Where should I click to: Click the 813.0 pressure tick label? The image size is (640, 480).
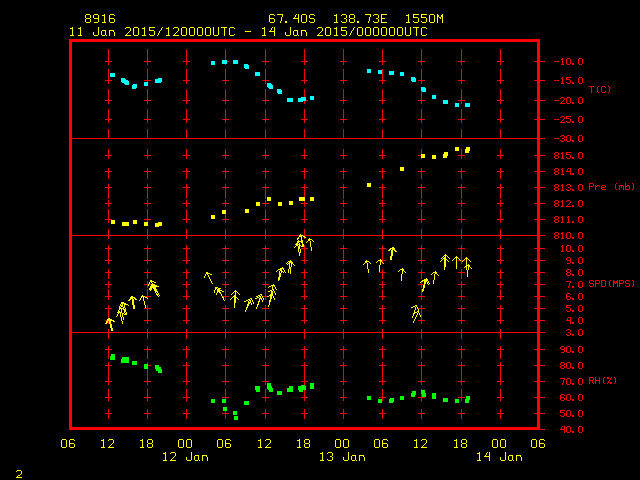point(569,188)
